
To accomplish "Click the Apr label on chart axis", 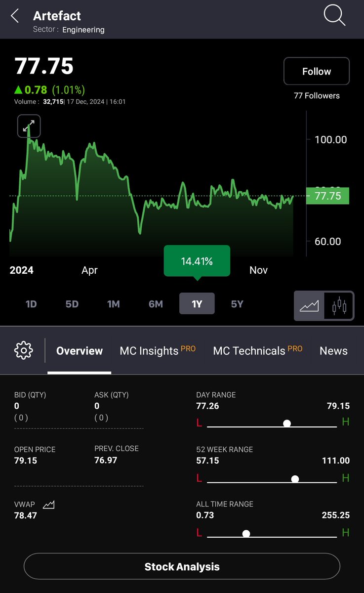I will pos(89,270).
